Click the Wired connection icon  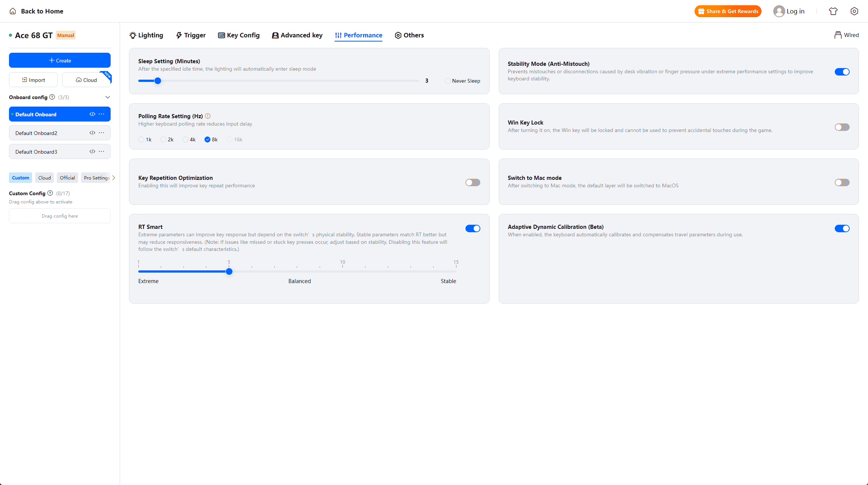838,35
